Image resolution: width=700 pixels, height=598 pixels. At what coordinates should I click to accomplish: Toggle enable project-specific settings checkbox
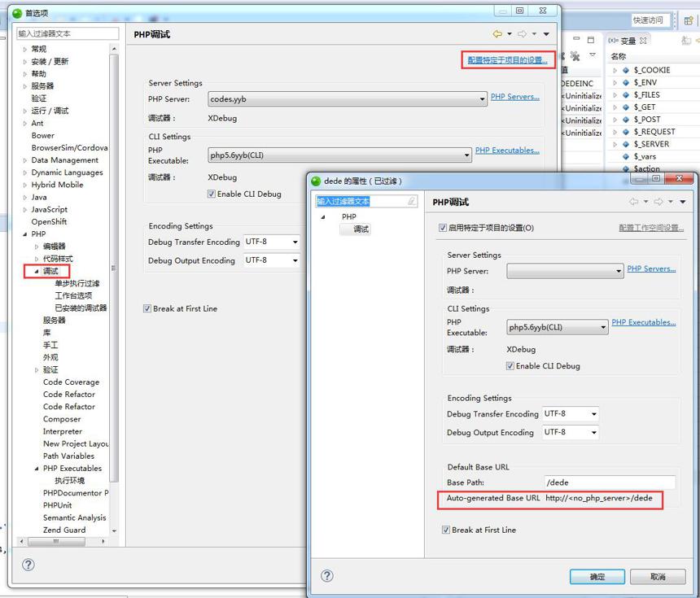443,228
